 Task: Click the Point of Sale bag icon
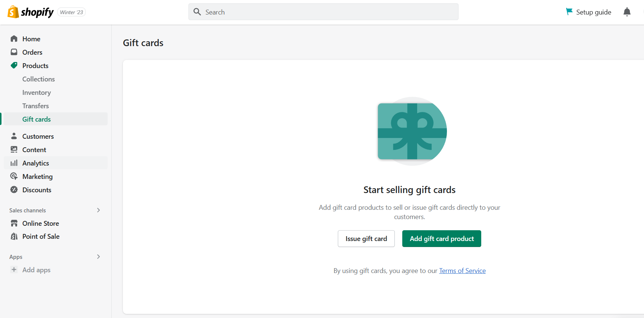14,236
